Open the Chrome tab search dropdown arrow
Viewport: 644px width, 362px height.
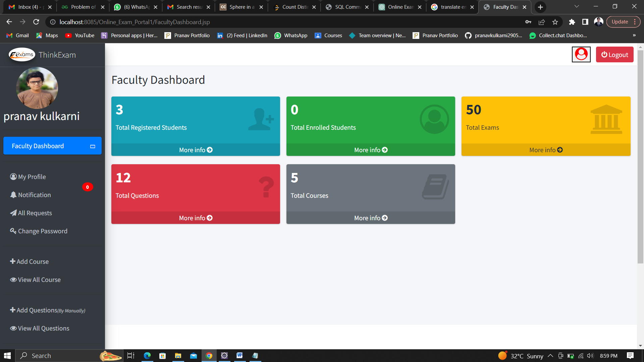tap(577, 7)
